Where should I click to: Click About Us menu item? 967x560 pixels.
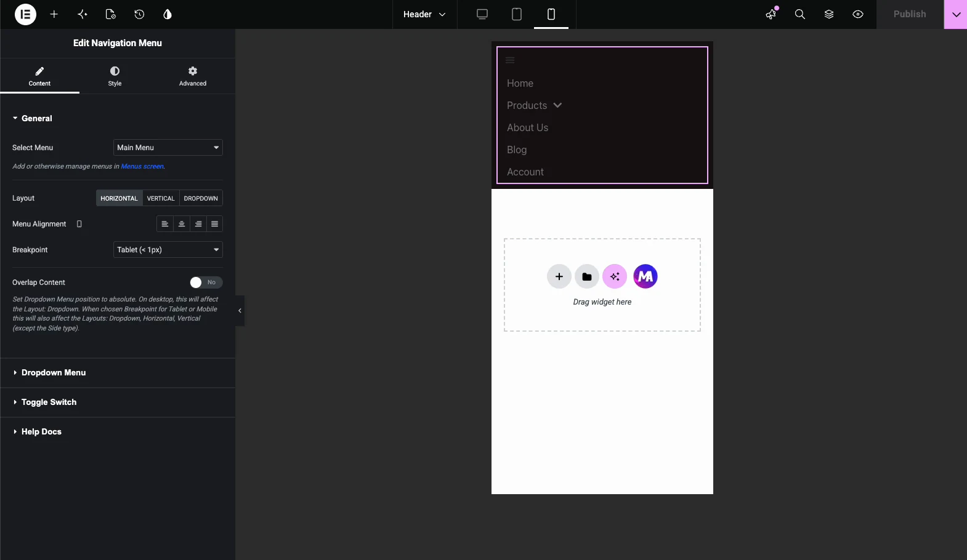pos(527,127)
